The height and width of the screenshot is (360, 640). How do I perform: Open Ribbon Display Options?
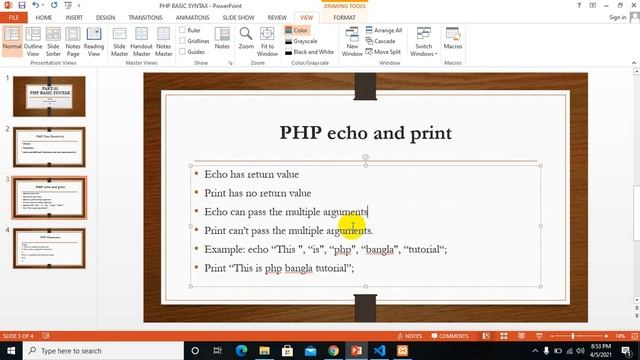pyautogui.click(x=593, y=5)
